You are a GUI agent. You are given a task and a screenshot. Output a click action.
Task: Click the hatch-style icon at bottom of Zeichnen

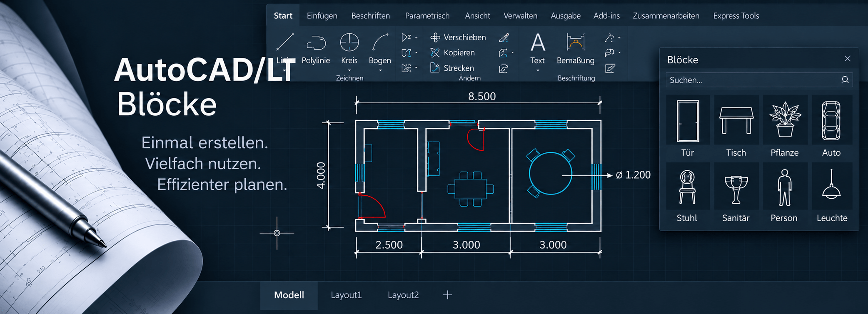(x=406, y=68)
